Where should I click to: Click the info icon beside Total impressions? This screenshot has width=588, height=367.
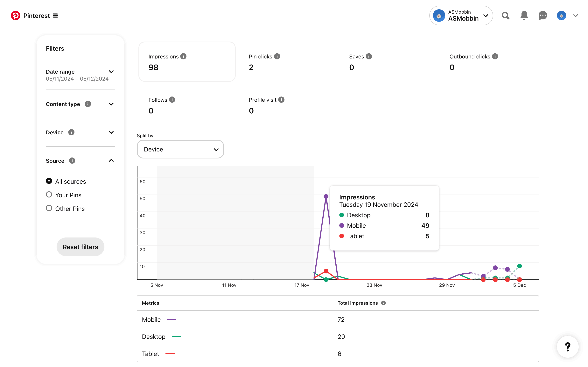[x=383, y=303]
